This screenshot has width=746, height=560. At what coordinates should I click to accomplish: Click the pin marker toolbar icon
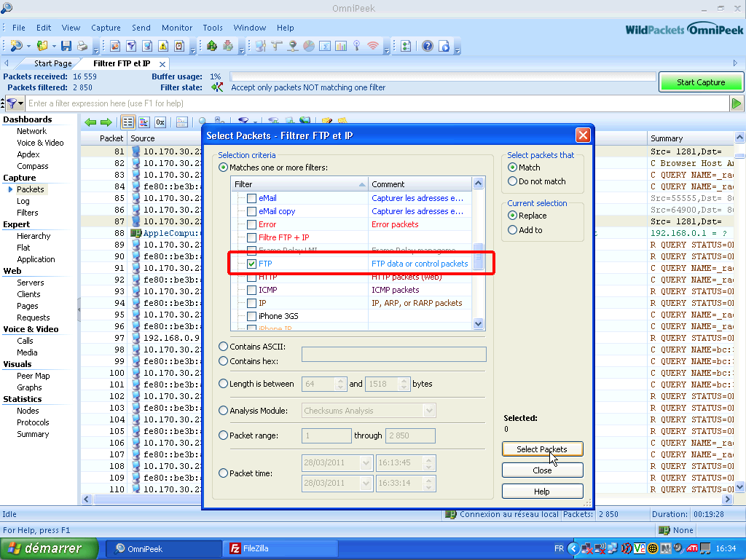(x=357, y=46)
